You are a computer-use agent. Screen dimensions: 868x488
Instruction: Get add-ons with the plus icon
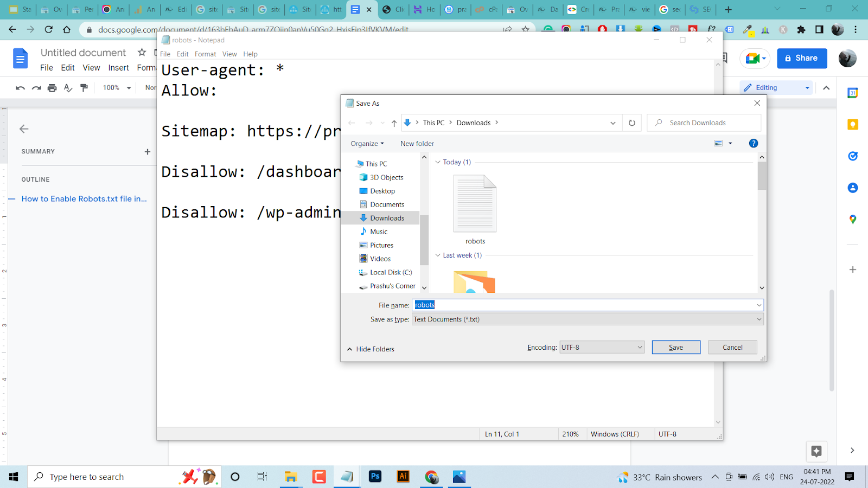[x=853, y=269]
